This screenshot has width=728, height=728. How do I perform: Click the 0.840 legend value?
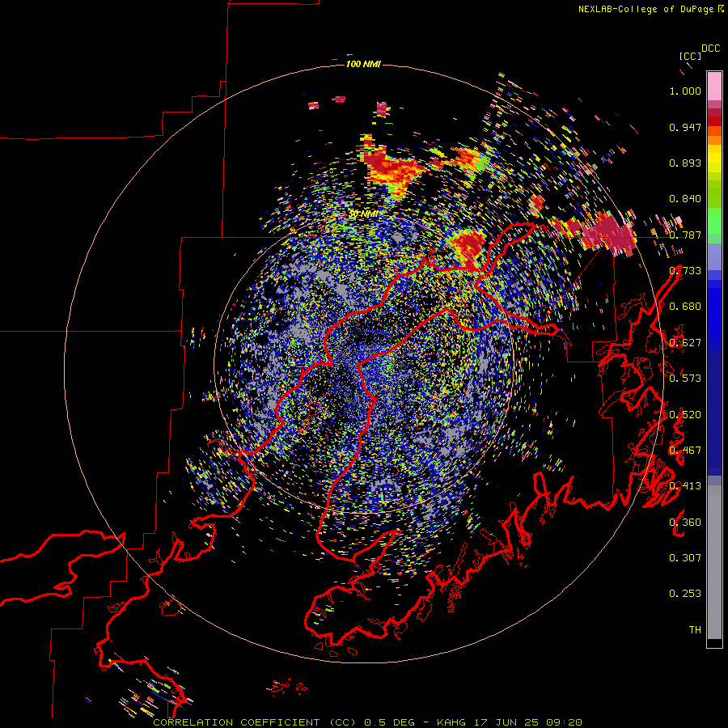click(x=685, y=199)
